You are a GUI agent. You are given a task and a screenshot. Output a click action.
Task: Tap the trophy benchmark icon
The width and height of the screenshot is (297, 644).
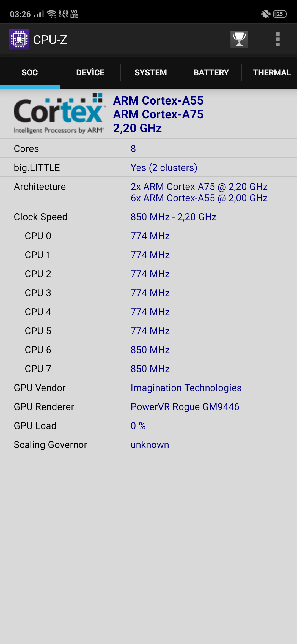239,39
